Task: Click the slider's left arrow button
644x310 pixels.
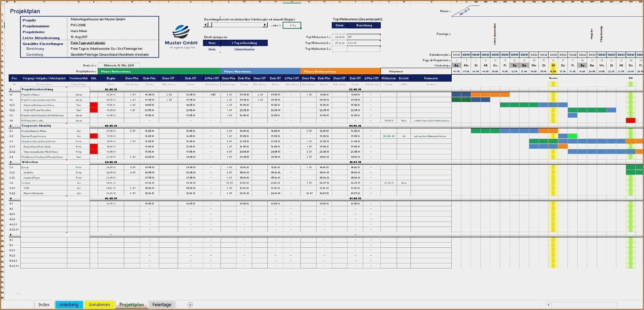Action: [206, 25]
